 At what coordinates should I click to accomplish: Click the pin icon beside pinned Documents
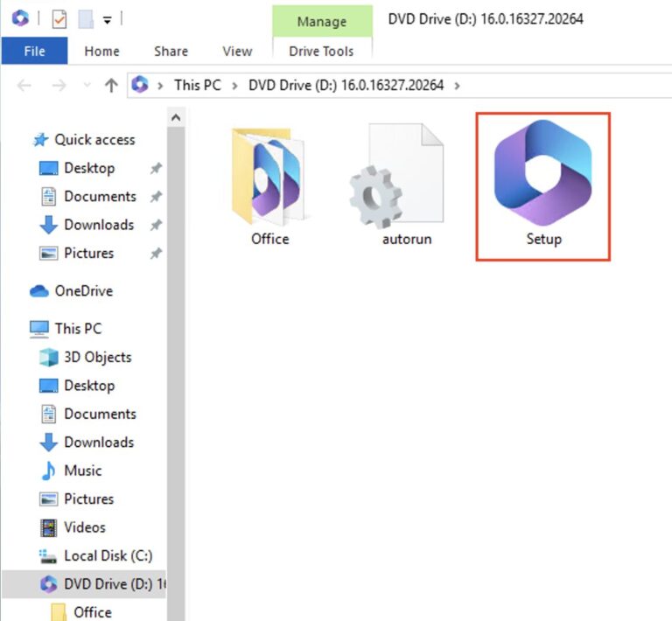tap(156, 197)
